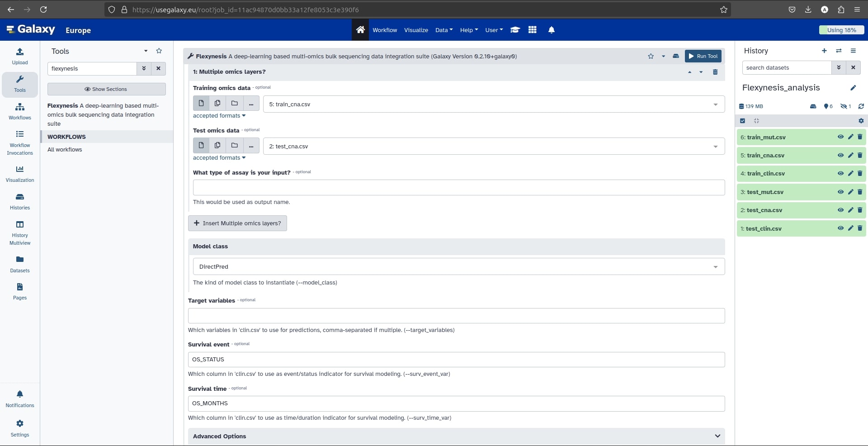Click the masthead notification bell
Viewport: 868px width, 446px height.
pos(552,30)
